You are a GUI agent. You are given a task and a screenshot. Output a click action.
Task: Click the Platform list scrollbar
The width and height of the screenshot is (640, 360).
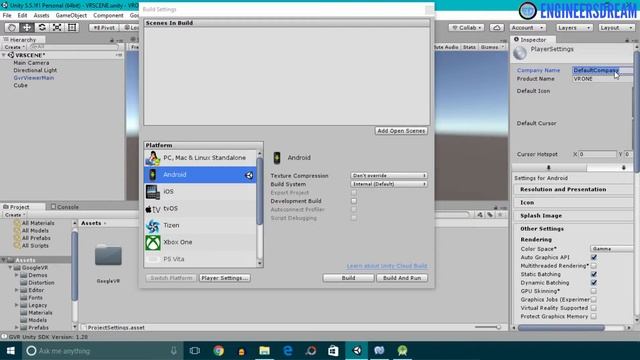(260, 191)
